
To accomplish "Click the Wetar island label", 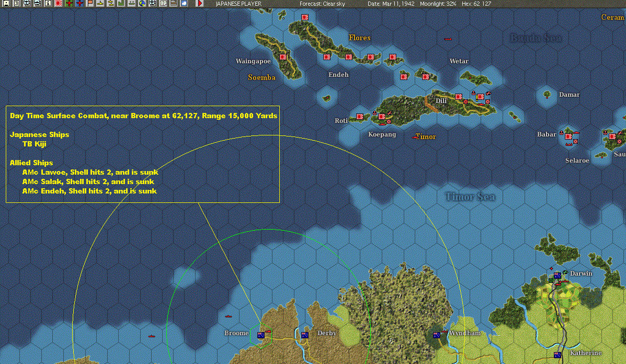I will [x=459, y=61].
